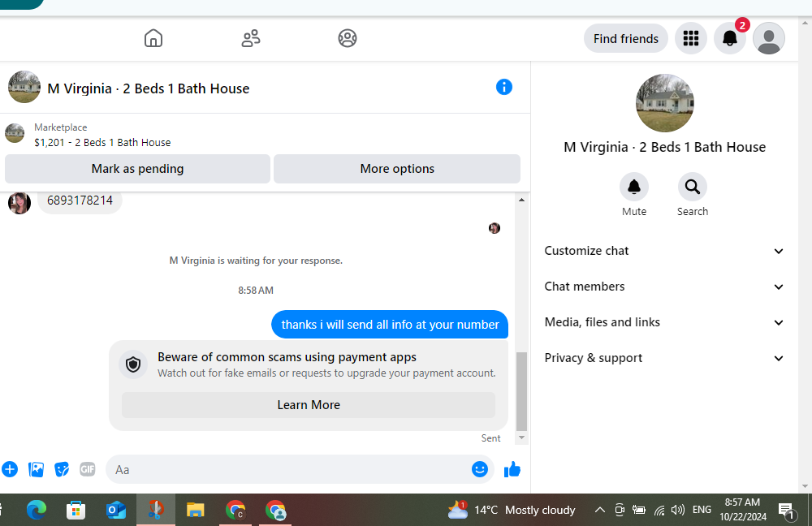Click chat title M Virginia in header
Image resolution: width=812 pixels, height=526 pixels.
tap(148, 89)
